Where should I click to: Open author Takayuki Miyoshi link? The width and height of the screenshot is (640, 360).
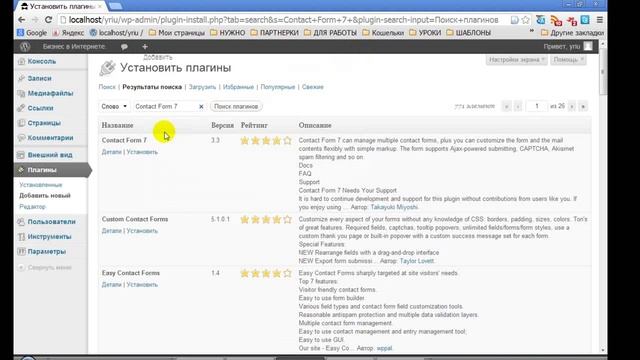pyautogui.click(x=394, y=207)
